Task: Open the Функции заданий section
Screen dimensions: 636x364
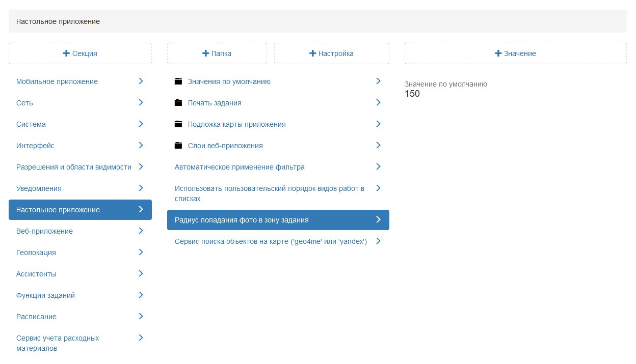Action: tap(45, 295)
